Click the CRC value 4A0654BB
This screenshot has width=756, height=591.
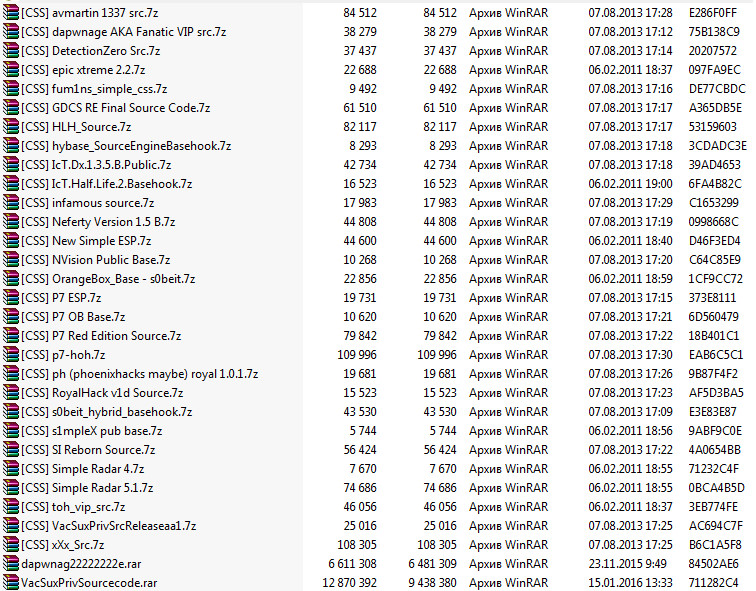tap(715, 450)
